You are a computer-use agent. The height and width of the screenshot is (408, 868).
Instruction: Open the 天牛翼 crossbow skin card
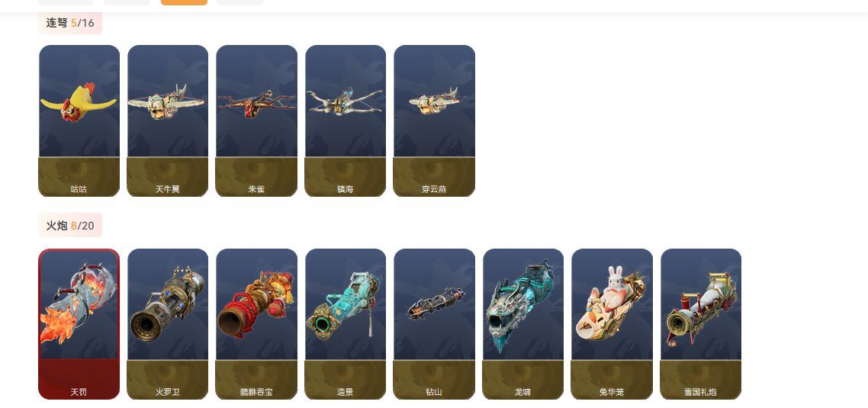click(x=168, y=120)
